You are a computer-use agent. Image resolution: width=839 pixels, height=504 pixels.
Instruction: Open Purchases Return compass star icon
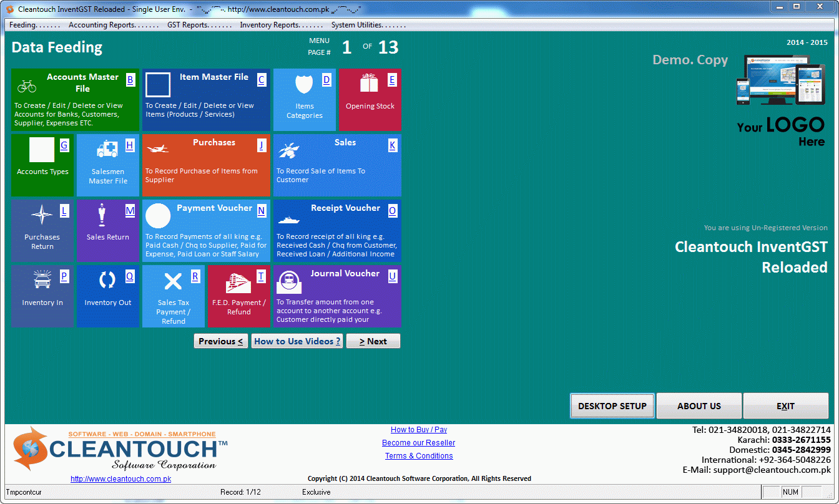[x=42, y=215]
